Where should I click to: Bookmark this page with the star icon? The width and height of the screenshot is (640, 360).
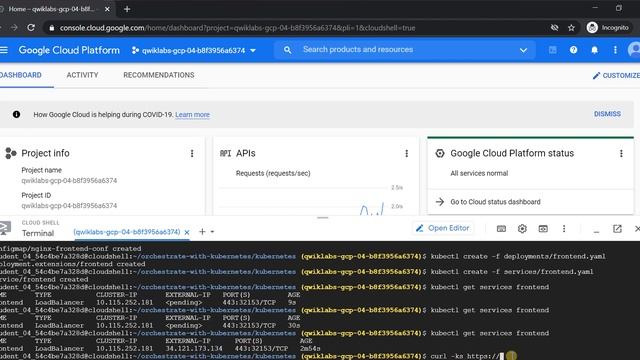[x=571, y=28]
